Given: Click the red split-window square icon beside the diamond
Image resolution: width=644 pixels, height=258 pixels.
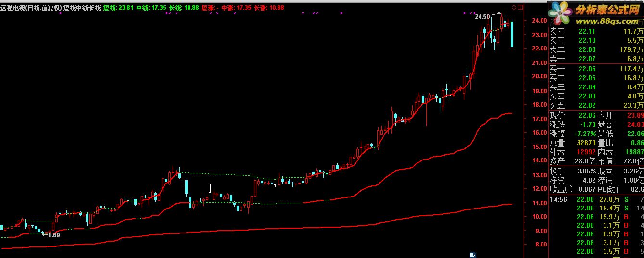Looking at the screenshot, I should point(520,8).
